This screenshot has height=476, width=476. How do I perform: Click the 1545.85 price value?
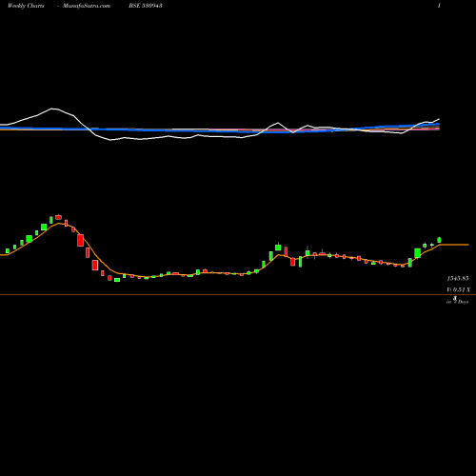[458, 278]
